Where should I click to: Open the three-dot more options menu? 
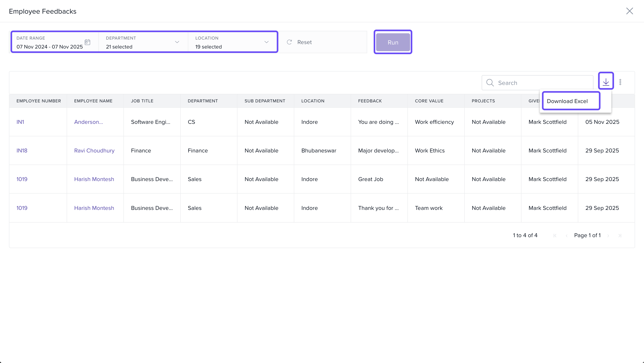tap(620, 82)
